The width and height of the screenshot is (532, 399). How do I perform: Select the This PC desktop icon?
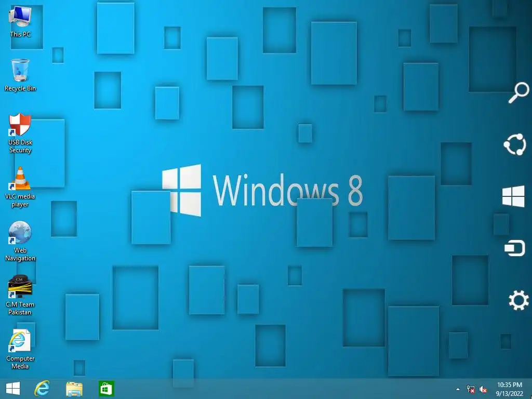click(x=20, y=22)
